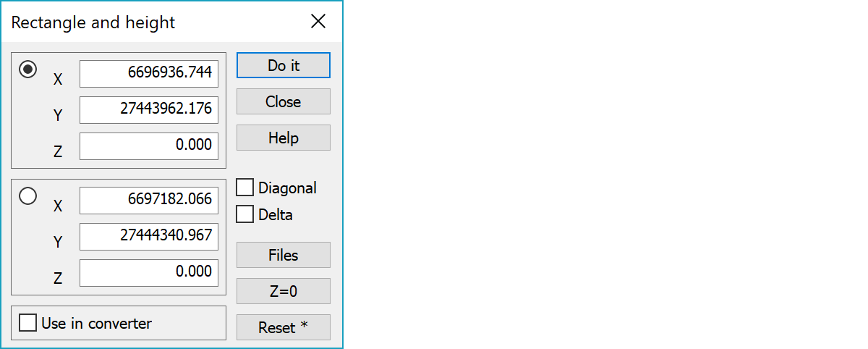868x349 pixels.
Task: Select the first point radio button
Action: coord(28,70)
